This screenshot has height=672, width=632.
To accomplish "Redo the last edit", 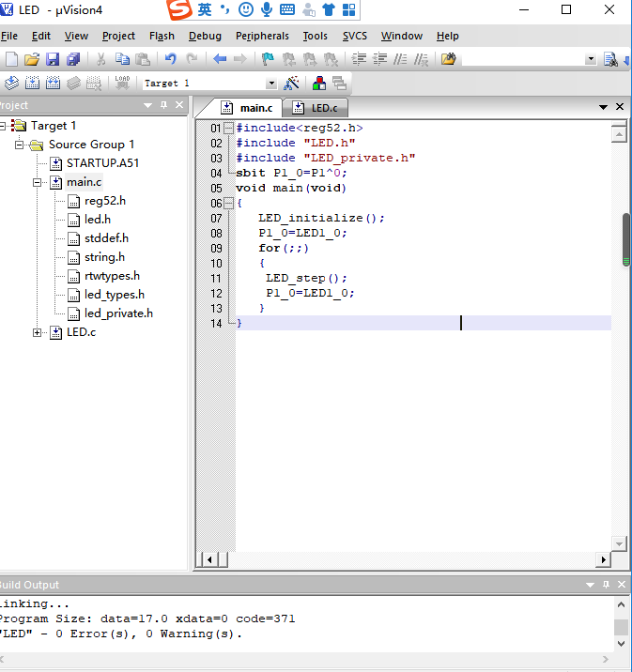I will click(x=192, y=59).
